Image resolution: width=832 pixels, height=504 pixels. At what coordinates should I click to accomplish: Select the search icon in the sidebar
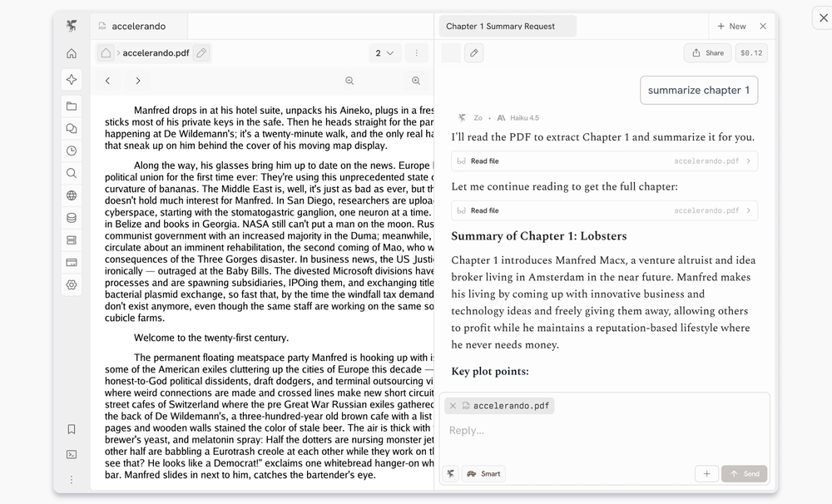[72, 173]
